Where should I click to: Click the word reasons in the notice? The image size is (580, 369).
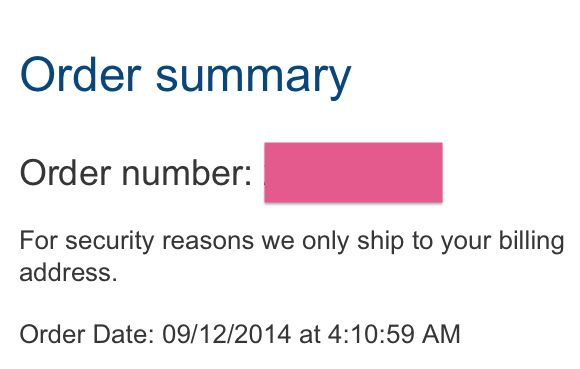pyautogui.click(x=208, y=241)
